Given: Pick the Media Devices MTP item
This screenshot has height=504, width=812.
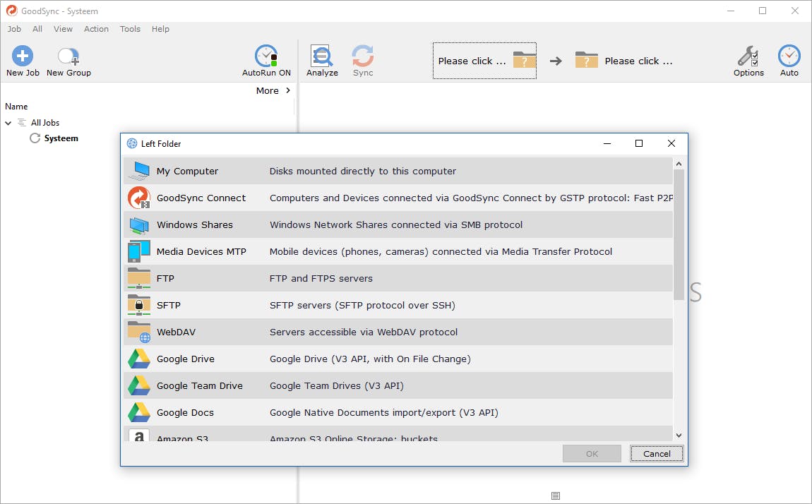Looking at the screenshot, I should 201,252.
